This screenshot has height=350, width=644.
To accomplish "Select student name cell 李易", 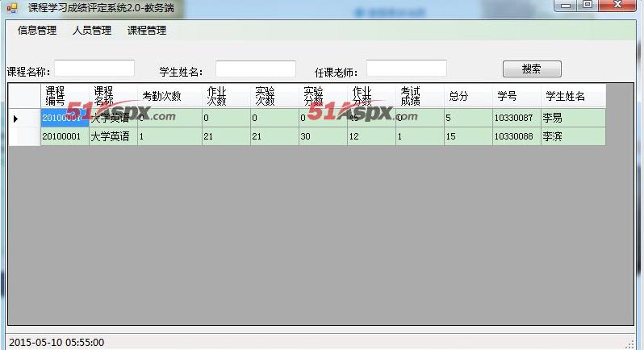I will click(x=573, y=119).
